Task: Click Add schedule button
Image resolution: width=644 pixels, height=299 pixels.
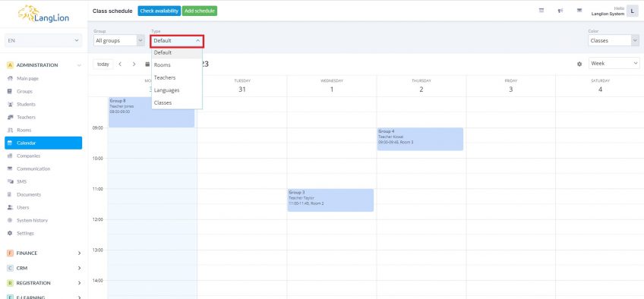Action: pos(200,11)
